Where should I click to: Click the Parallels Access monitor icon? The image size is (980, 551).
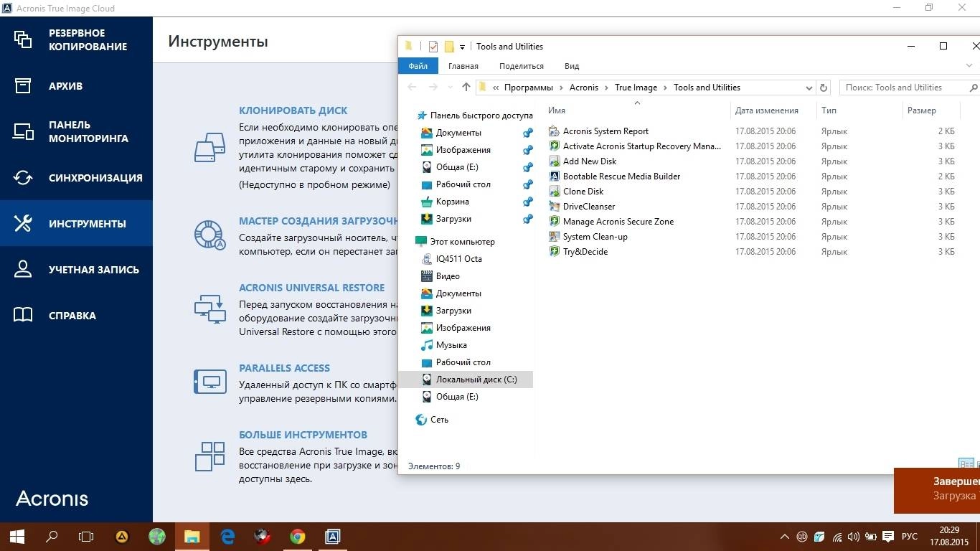point(210,381)
